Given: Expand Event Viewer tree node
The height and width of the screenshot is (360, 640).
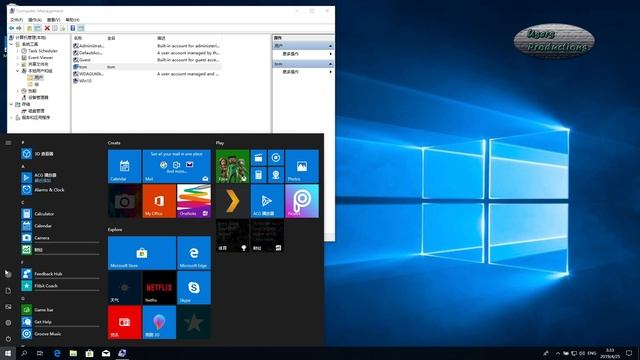Looking at the screenshot, I should pyautogui.click(x=18, y=58).
